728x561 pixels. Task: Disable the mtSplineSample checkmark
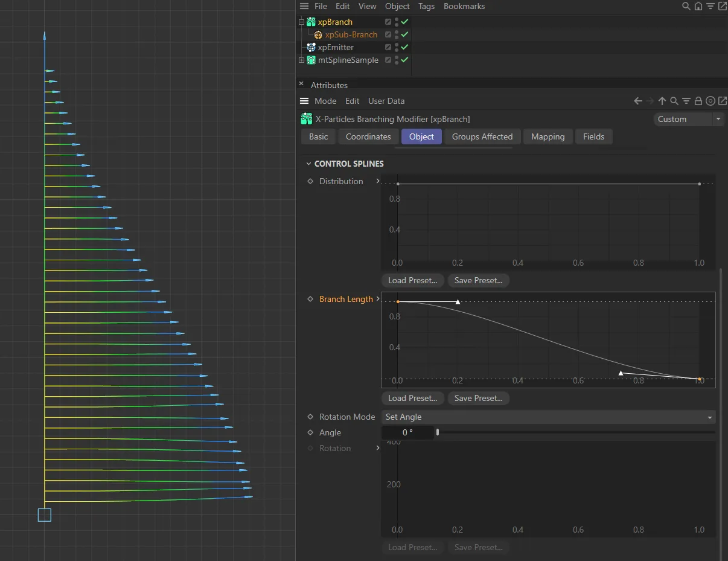404,60
